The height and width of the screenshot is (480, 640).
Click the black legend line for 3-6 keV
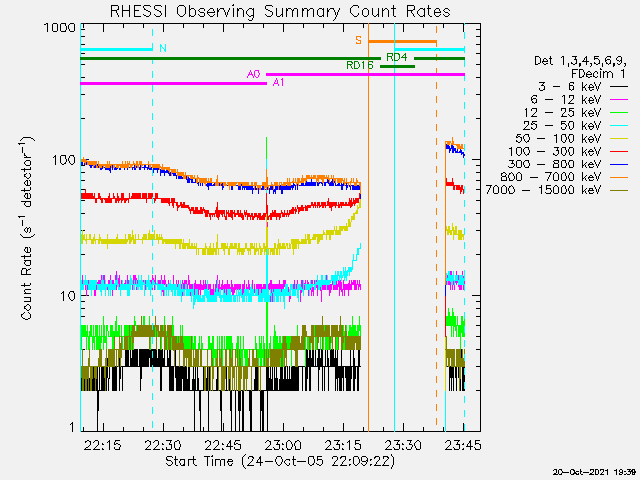coord(619,87)
